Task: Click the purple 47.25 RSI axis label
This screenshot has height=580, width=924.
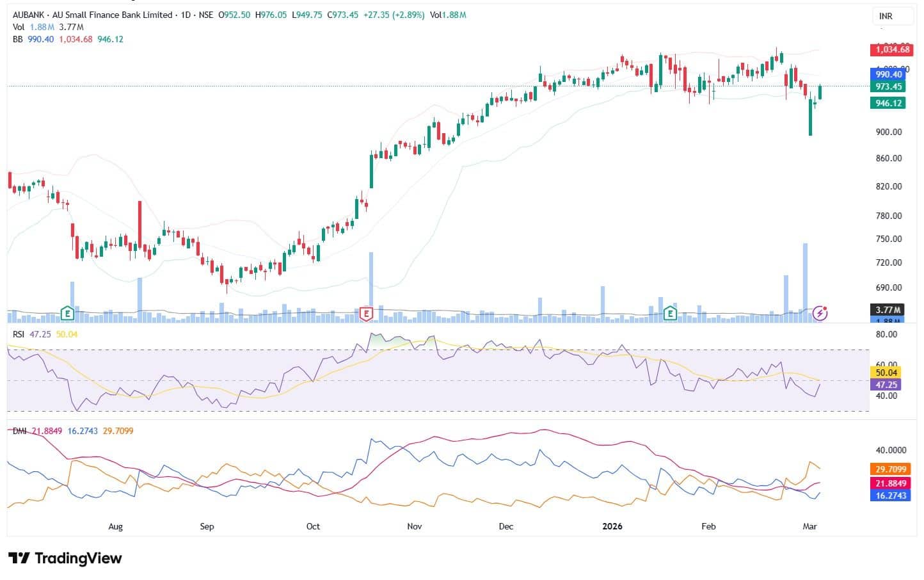Action: (x=887, y=385)
